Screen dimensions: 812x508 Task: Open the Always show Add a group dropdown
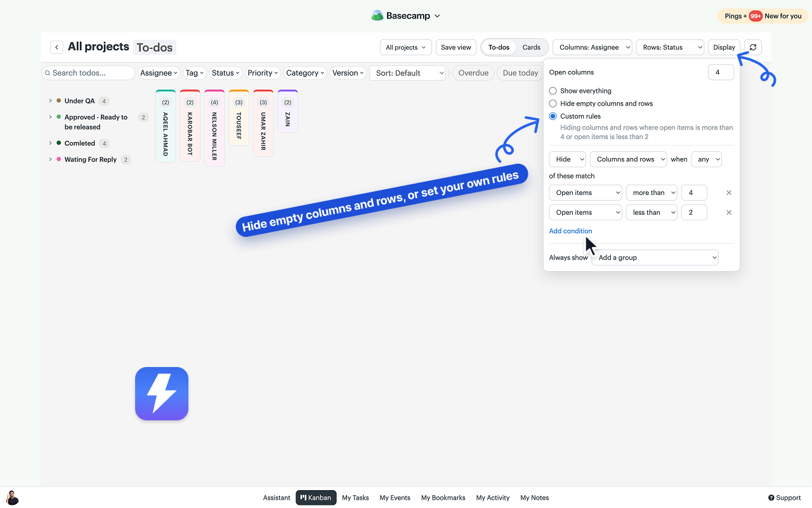tap(655, 257)
